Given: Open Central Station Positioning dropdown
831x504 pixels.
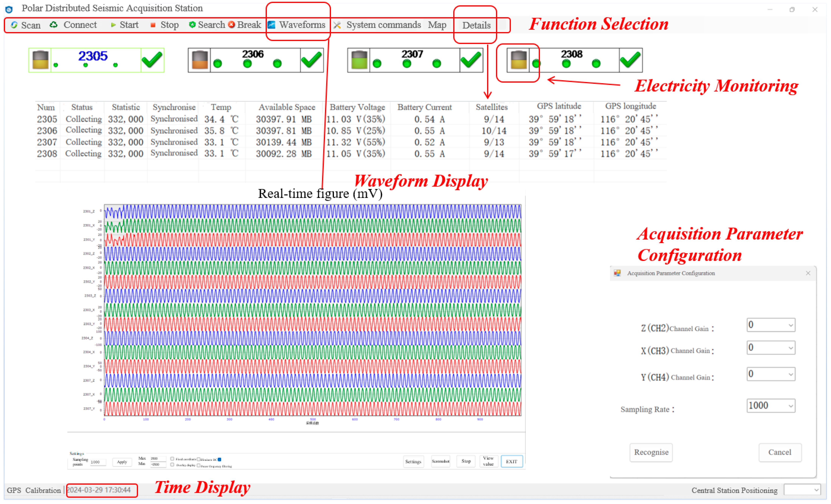Looking at the screenshot, I should point(816,490).
